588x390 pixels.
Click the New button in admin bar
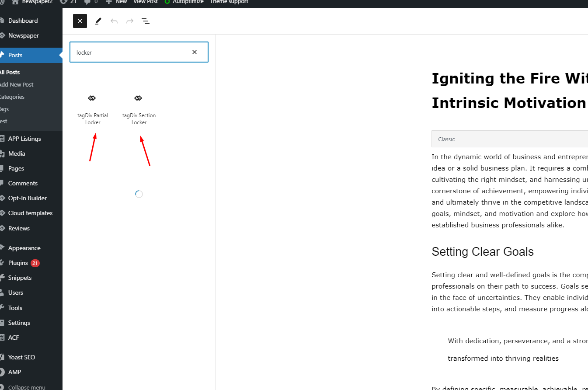pyautogui.click(x=117, y=2)
